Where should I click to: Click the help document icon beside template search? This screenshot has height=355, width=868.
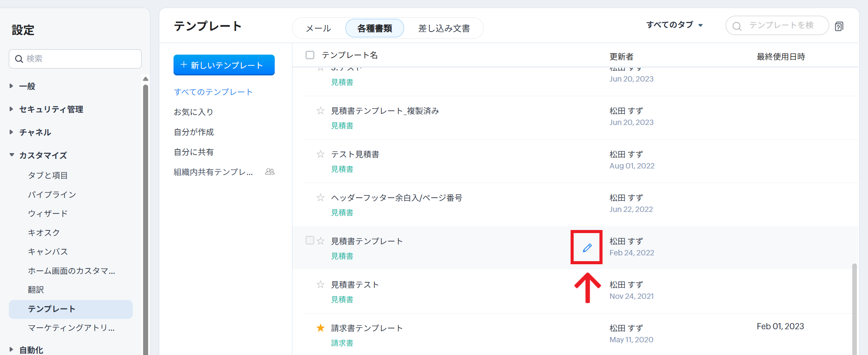[839, 26]
